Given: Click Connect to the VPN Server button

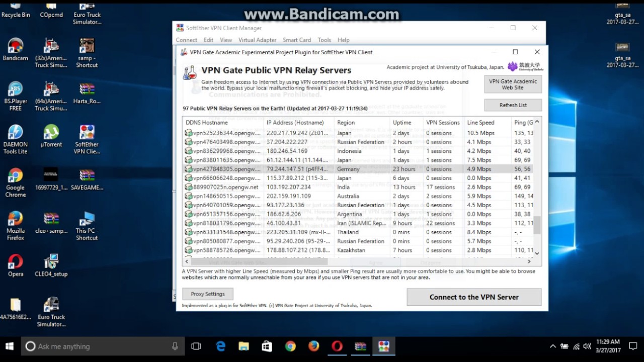Looking at the screenshot, I should point(474,297).
